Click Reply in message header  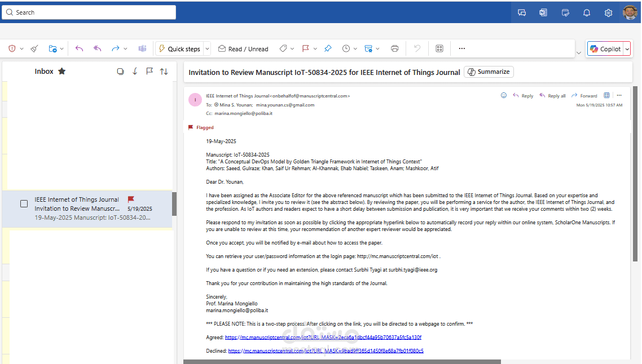pos(524,96)
